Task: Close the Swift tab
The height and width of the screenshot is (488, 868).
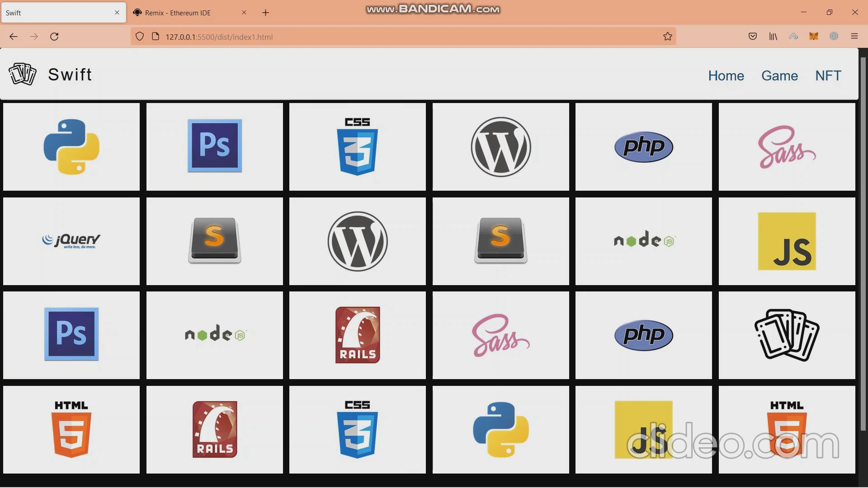Action: click(117, 13)
